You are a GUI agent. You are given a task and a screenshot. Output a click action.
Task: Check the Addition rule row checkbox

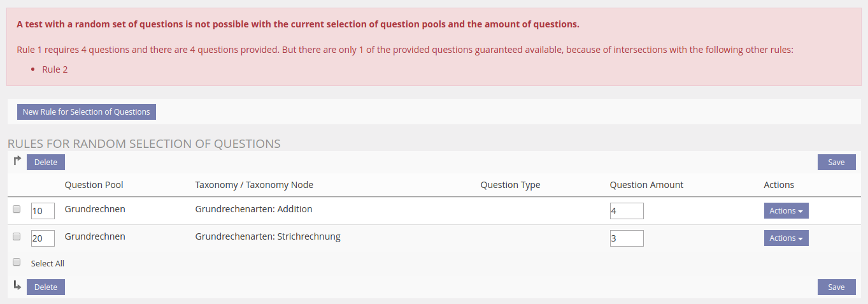click(x=17, y=209)
